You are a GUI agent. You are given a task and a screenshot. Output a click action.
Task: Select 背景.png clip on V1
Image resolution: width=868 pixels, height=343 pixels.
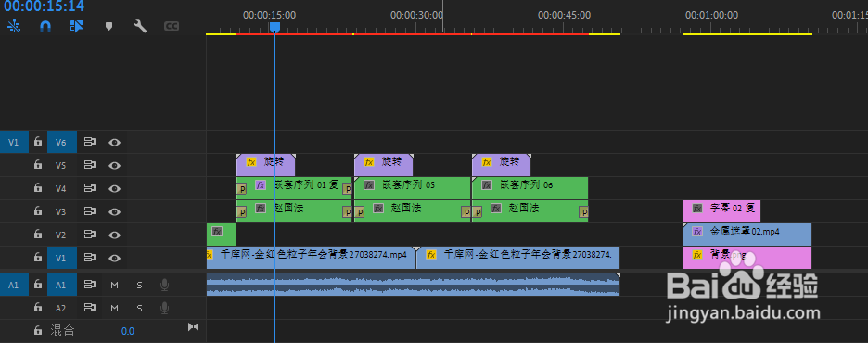[x=747, y=258]
